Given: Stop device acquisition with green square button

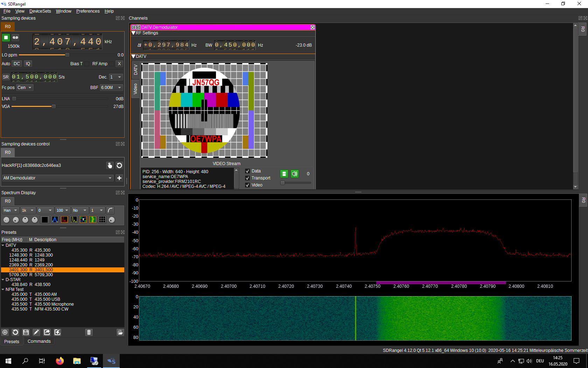Looking at the screenshot, I should [6, 38].
